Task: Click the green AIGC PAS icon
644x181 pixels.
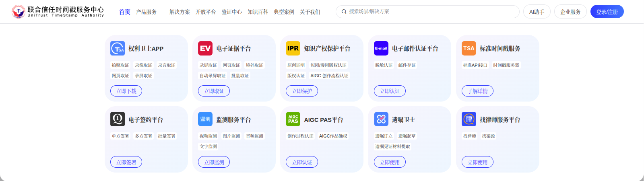Action: [x=293, y=119]
